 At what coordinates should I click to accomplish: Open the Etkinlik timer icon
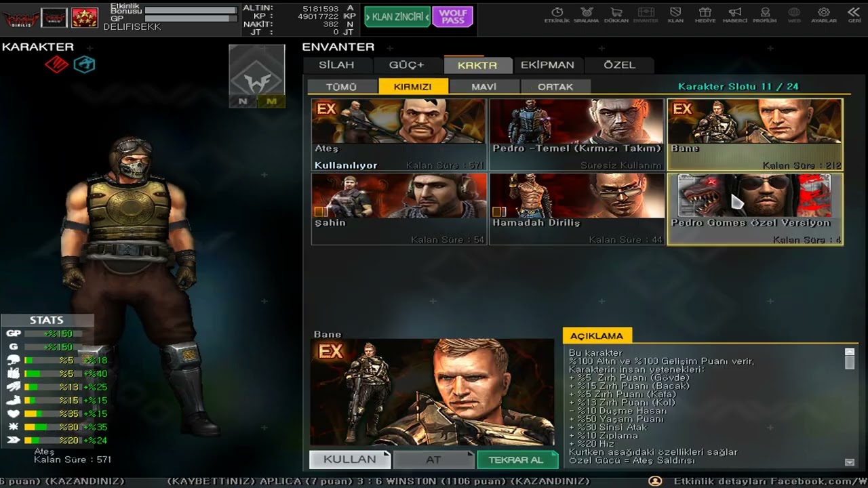pyautogui.click(x=557, y=15)
